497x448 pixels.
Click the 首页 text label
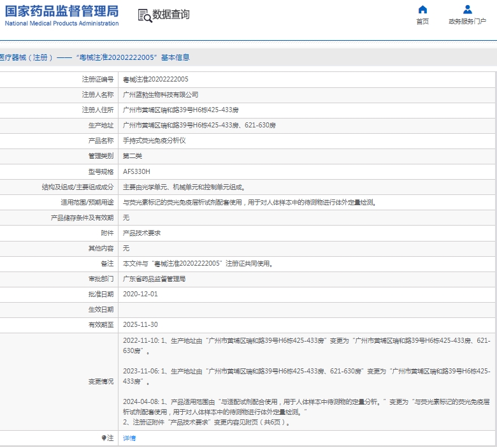point(422,21)
